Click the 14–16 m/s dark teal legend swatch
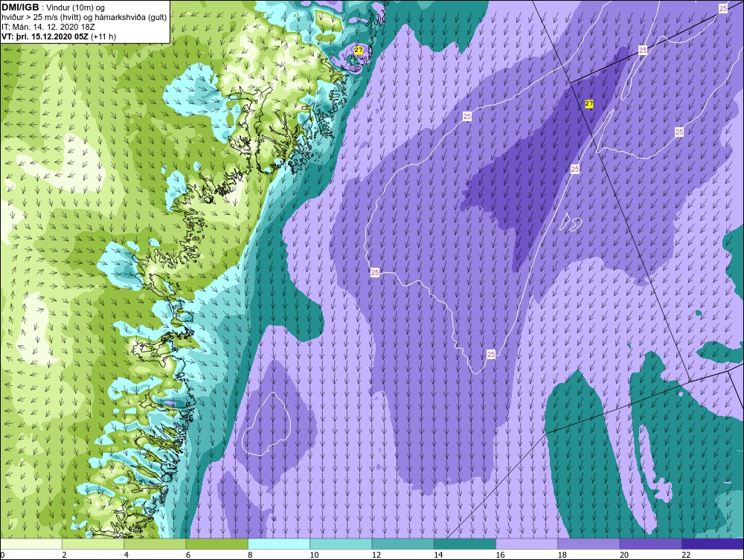The width and height of the screenshot is (744, 560). click(x=464, y=544)
